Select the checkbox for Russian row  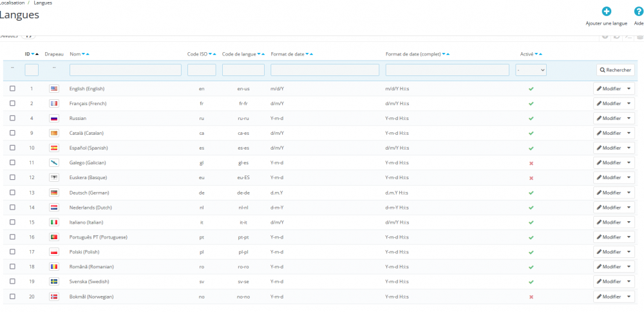12,118
